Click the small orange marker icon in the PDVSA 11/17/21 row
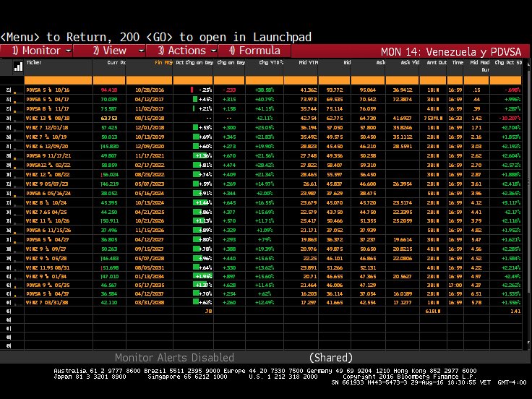532x399 pixels. tap(14, 158)
